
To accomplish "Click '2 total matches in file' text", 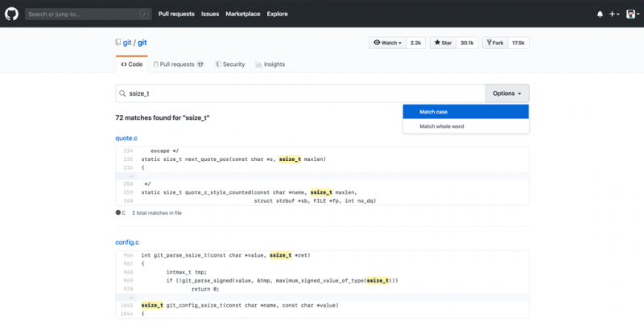I will point(156,213).
